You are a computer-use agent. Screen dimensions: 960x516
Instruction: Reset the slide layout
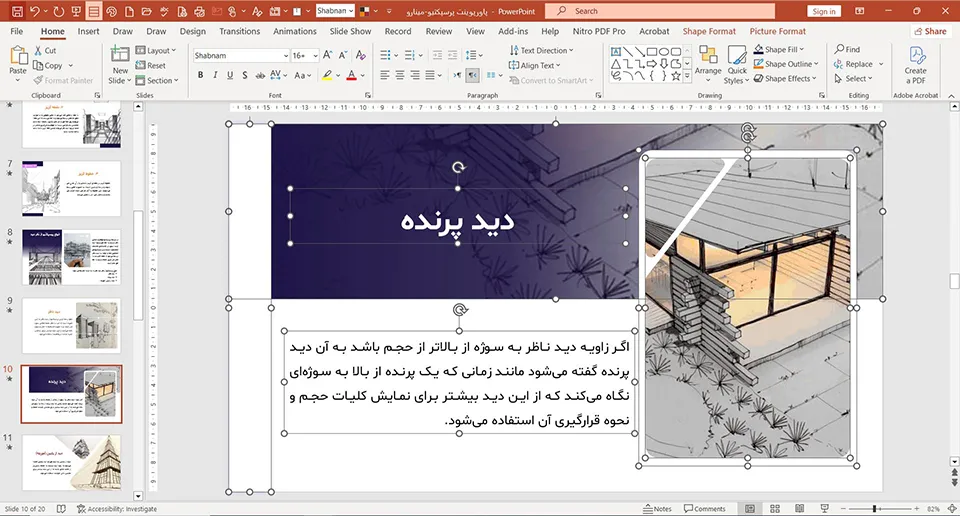click(x=151, y=65)
